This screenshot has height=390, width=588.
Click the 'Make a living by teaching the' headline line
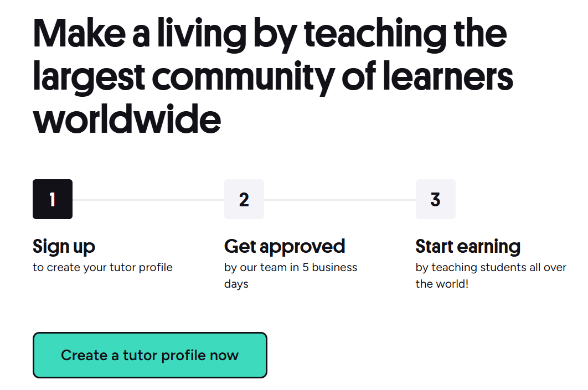270,34
